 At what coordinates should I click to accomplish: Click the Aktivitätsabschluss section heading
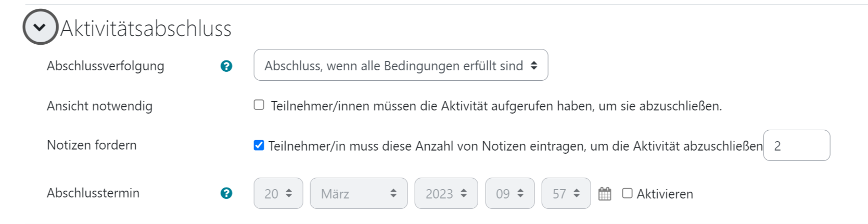146,28
